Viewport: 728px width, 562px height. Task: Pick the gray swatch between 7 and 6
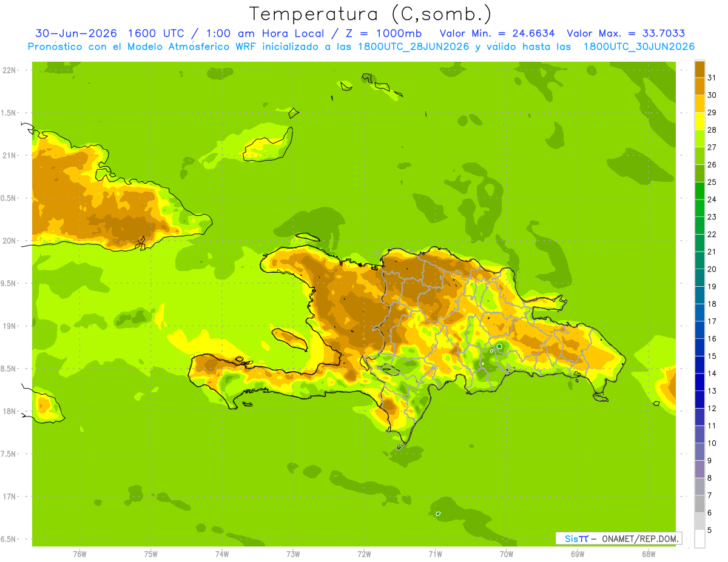699,504
